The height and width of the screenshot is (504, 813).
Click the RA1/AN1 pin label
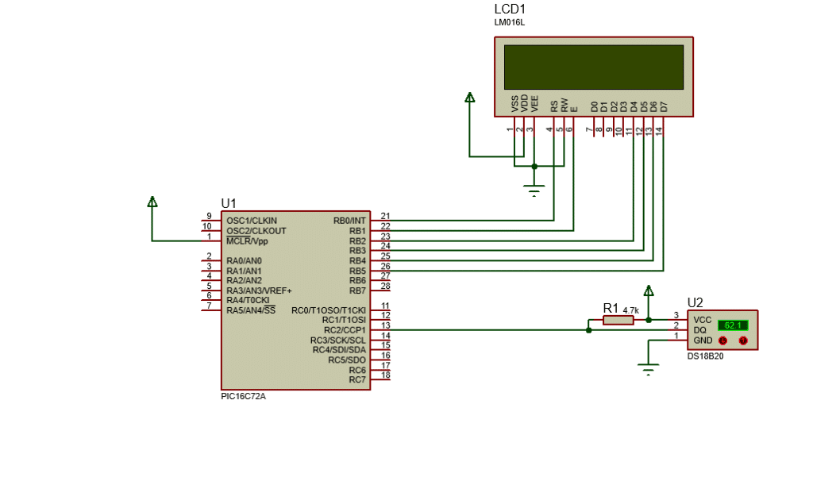[244, 271]
